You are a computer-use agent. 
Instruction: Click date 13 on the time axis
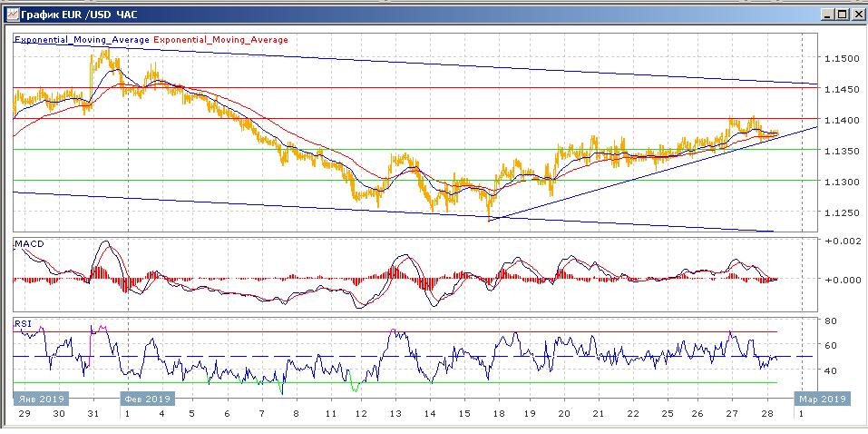pyautogui.click(x=395, y=414)
